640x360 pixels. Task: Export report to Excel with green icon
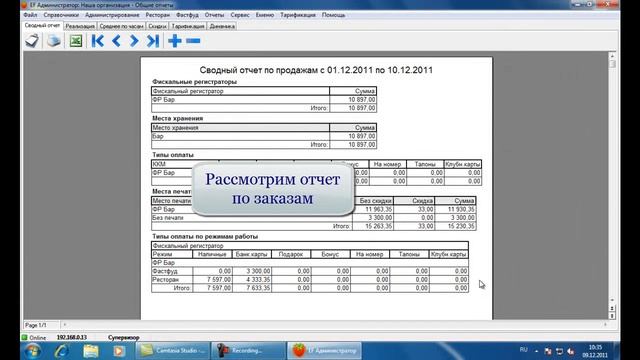pos(76,41)
